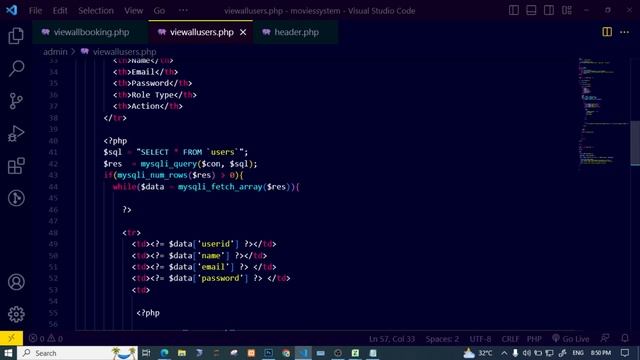Open the Edit menu
This screenshot has height=360, width=640.
tap(60, 11)
